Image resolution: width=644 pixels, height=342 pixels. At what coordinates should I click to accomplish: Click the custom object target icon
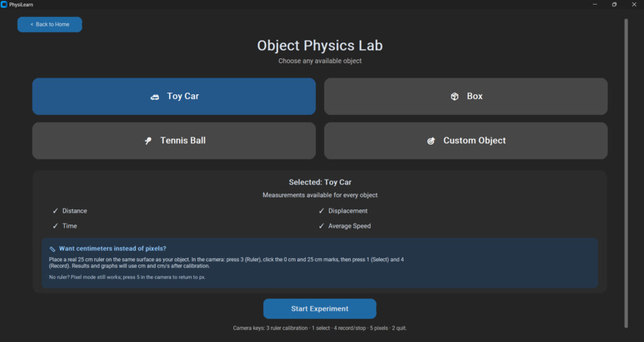point(431,141)
